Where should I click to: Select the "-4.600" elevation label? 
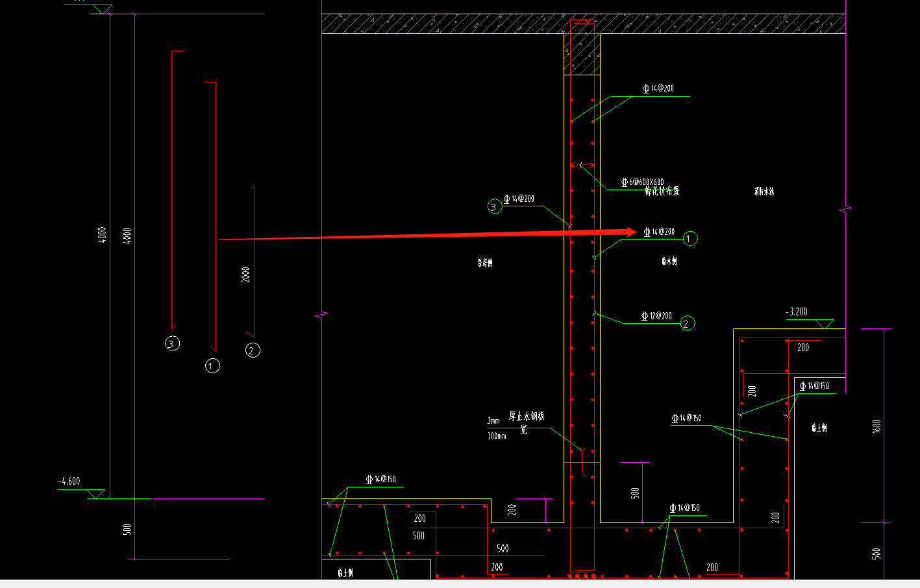(x=69, y=481)
